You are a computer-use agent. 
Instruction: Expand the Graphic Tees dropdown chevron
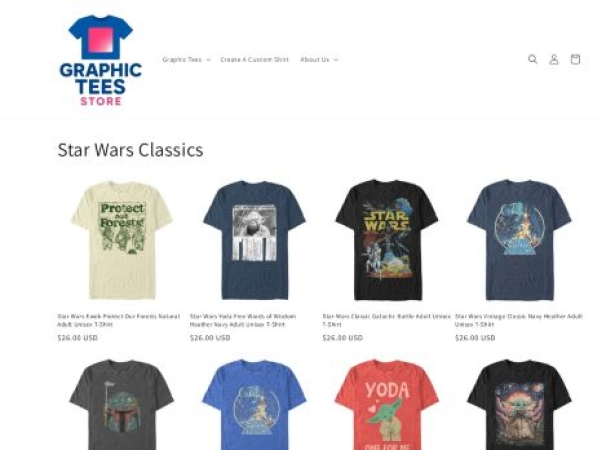[209, 60]
